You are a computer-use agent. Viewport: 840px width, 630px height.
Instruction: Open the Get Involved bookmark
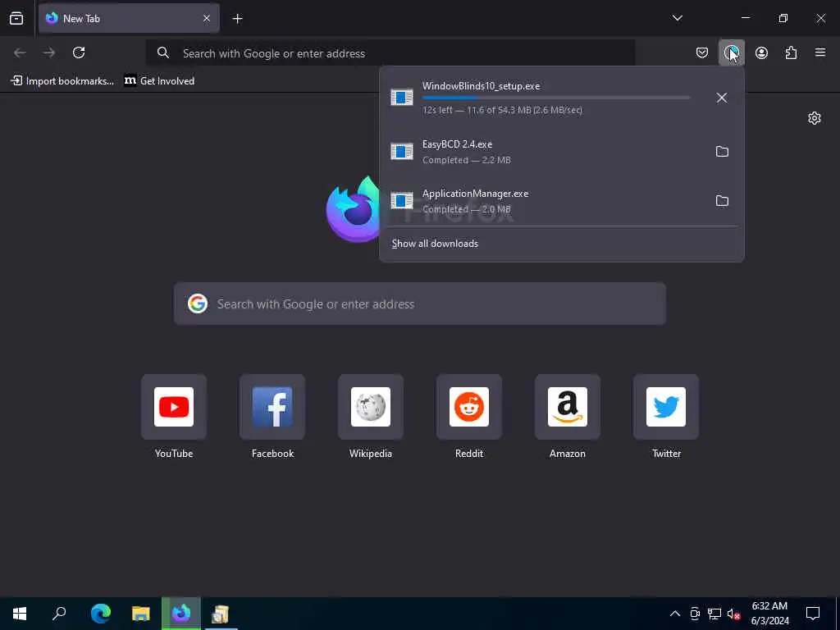159,81
